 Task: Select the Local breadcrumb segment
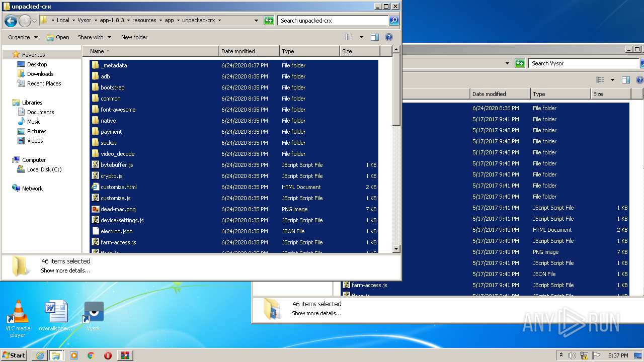pyautogui.click(x=63, y=21)
